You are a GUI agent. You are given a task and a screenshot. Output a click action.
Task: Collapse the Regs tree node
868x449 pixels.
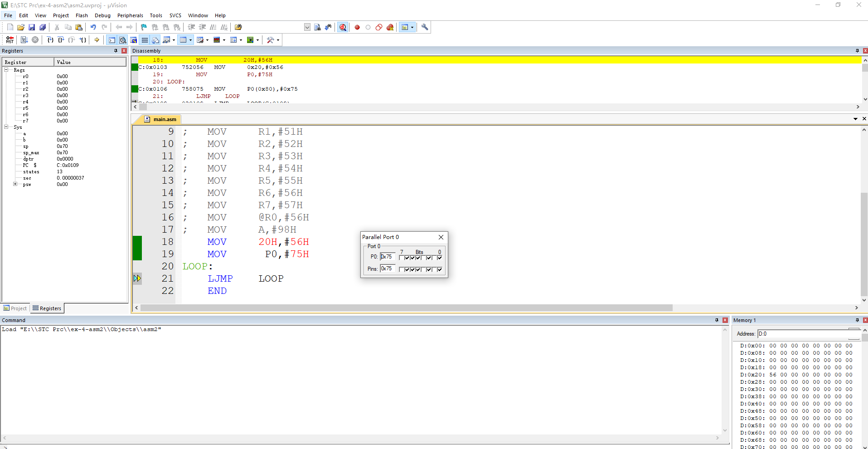(6, 70)
